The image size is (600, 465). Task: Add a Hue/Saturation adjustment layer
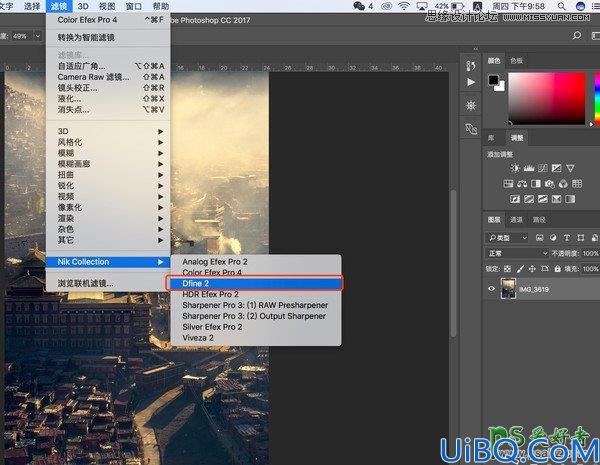[x=508, y=184]
